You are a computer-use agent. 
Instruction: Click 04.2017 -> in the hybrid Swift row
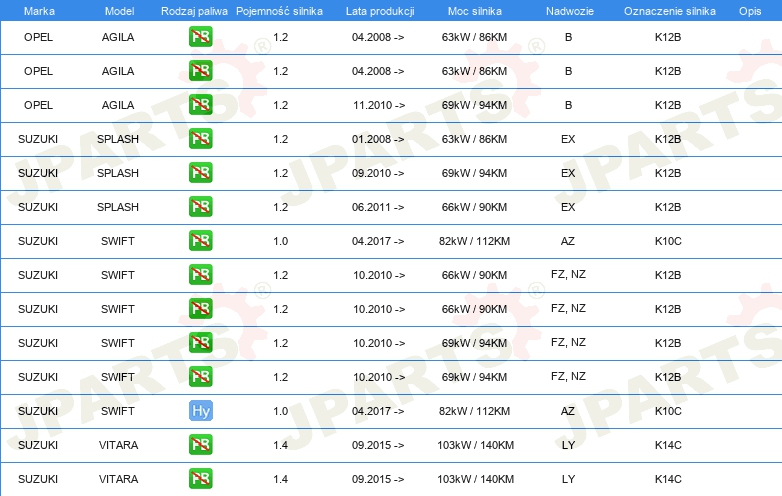coord(378,411)
